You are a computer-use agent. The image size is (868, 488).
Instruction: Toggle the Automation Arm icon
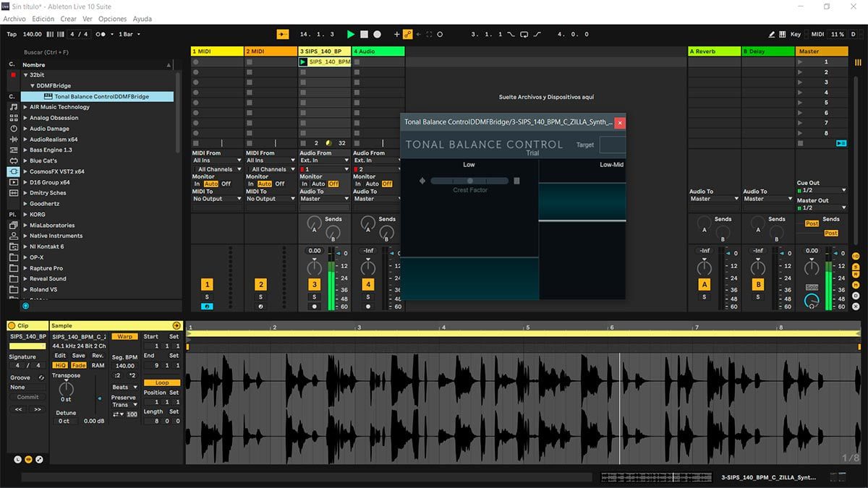pyautogui.click(x=407, y=34)
